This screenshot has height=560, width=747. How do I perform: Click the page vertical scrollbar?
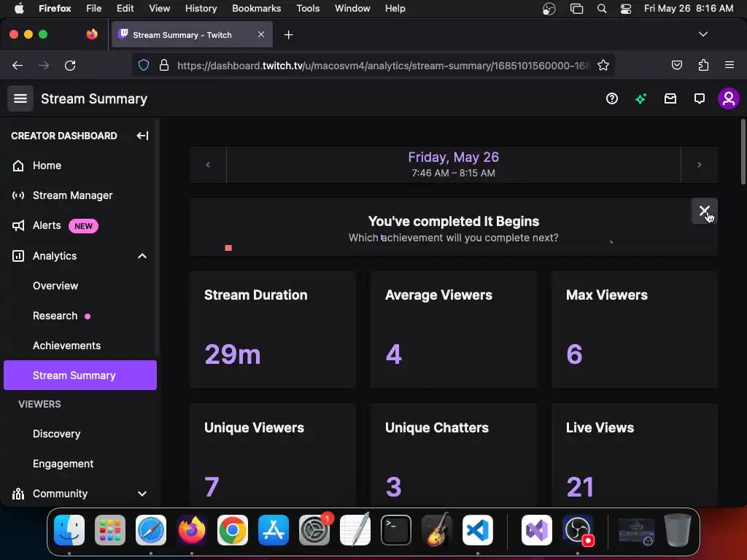click(x=743, y=152)
